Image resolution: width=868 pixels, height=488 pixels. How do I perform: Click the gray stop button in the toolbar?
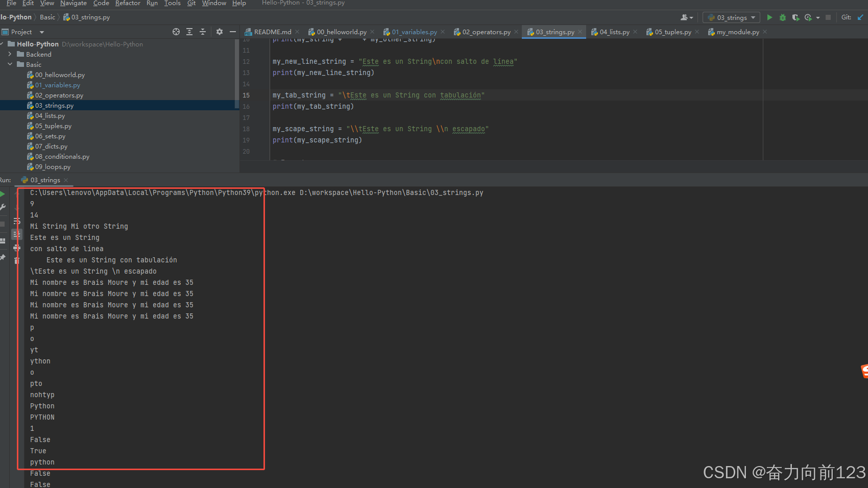coord(828,17)
